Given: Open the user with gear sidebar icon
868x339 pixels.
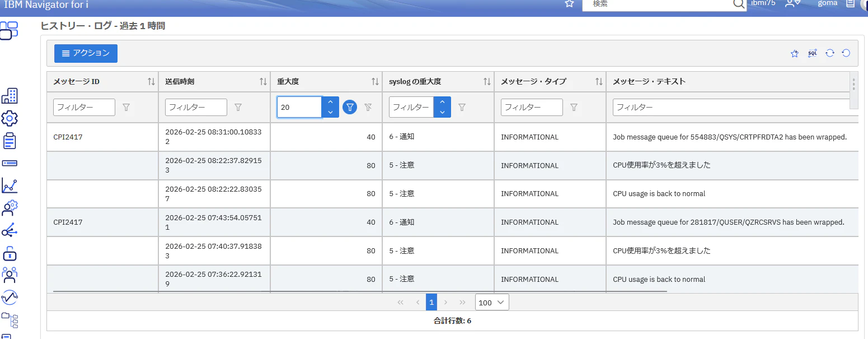Looking at the screenshot, I should (x=10, y=208).
